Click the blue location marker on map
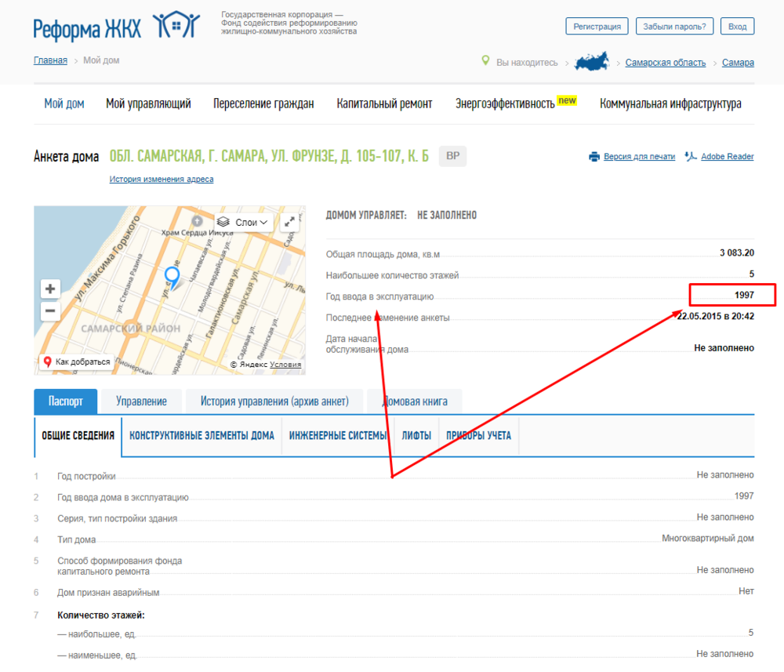The height and width of the screenshot is (672, 784). 172,276
